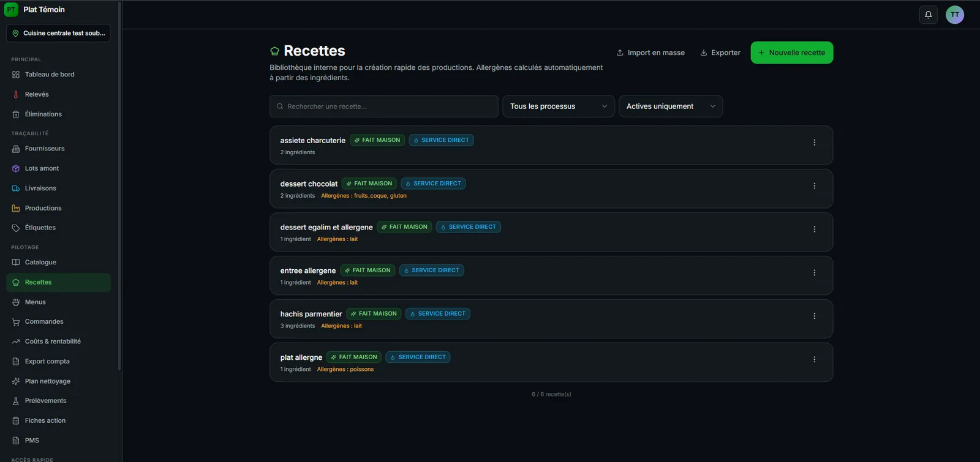Screen dimensions: 980x462
Task: Click the Relevés thermometer icon
Action: click(16, 94)
